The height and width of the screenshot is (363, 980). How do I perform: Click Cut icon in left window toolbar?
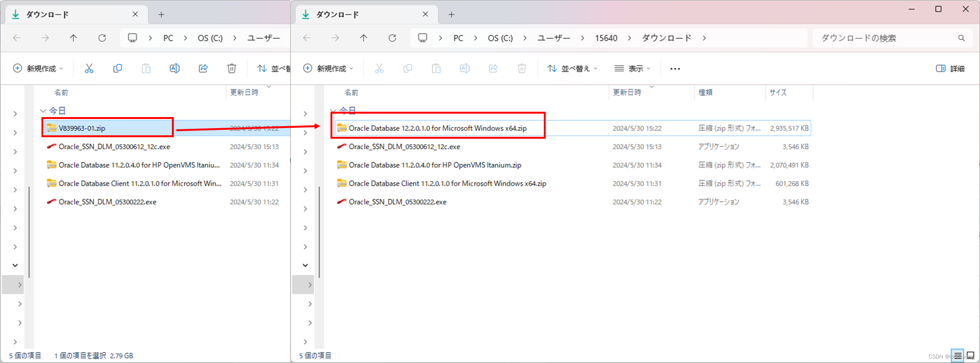[x=89, y=68]
